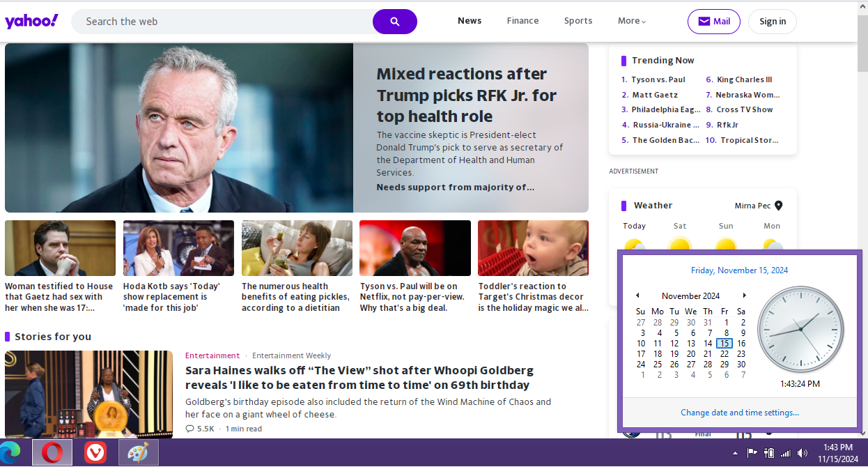Open 'Needs support from majority of' link
Screen dimensions: 868x467
click(x=456, y=187)
